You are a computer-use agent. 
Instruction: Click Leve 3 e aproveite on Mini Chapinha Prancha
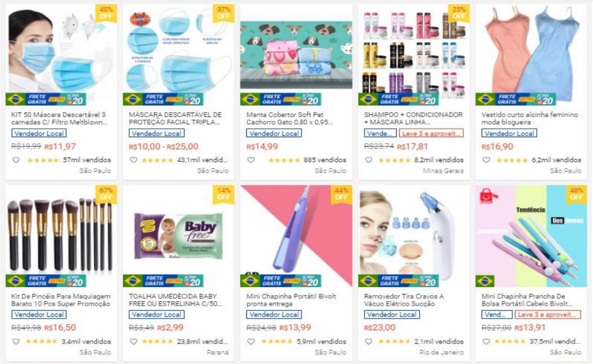click(548, 315)
